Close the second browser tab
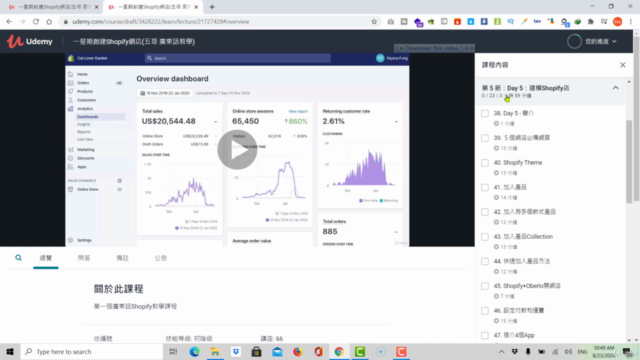This screenshot has width=640, height=360. pos(196,7)
